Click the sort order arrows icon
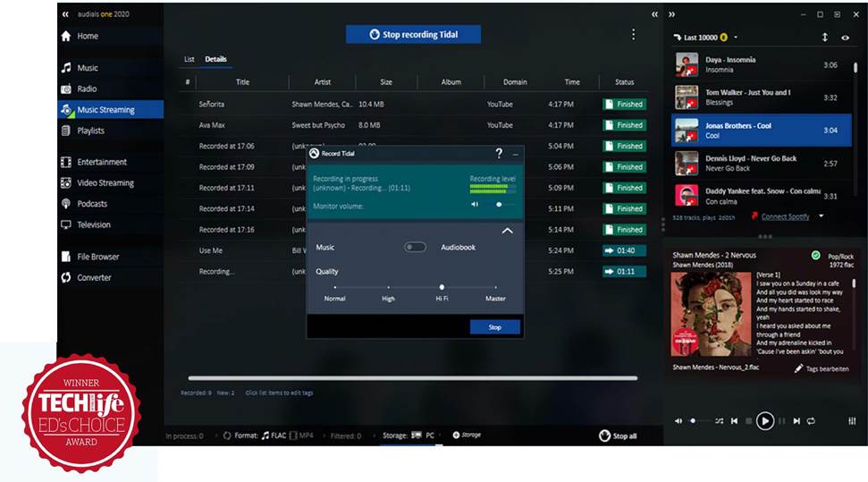The image size is (868, 482). pos(825,38)
